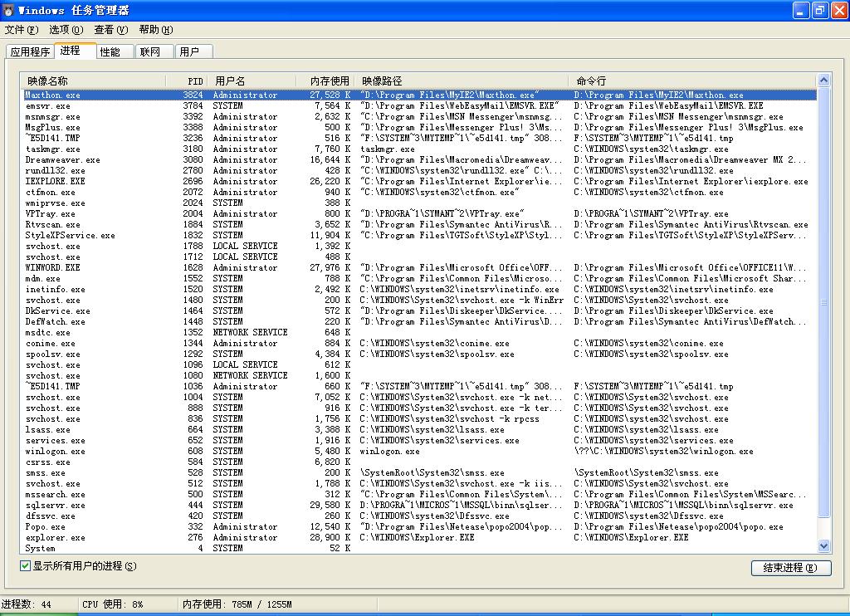Open the 文件(F) menu
The width and height of the screenshot is (850, 616).
(x=22, y=30)
